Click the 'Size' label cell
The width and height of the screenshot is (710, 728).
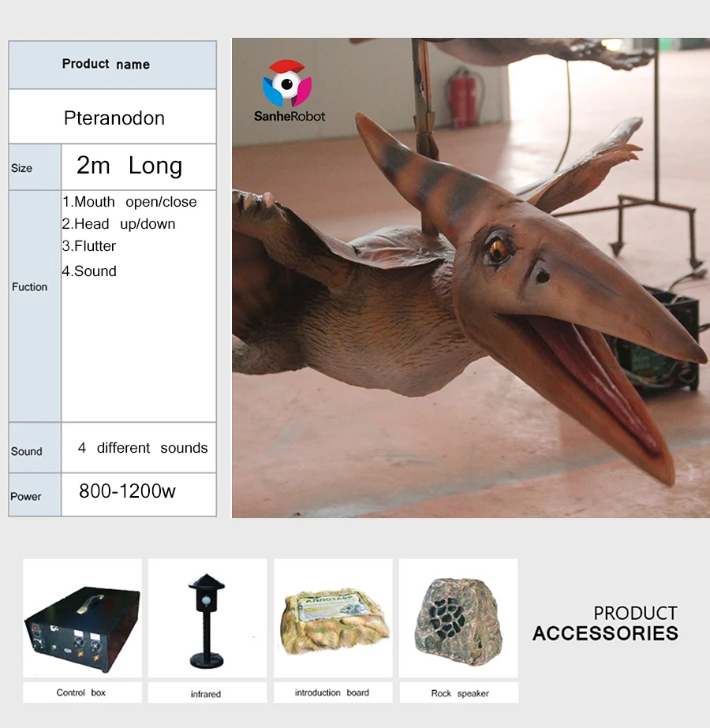35,167
